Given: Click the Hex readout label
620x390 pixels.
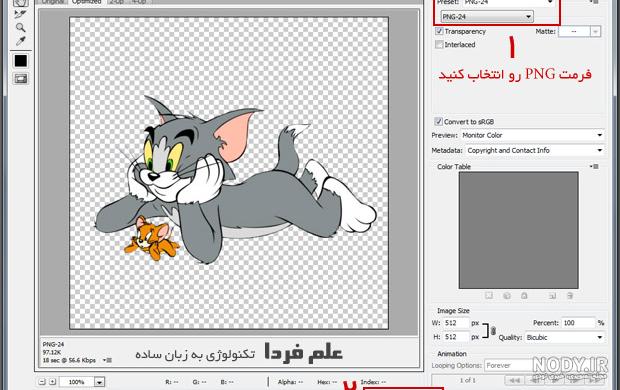Looking at the screenshot, I should click(327, 382).
